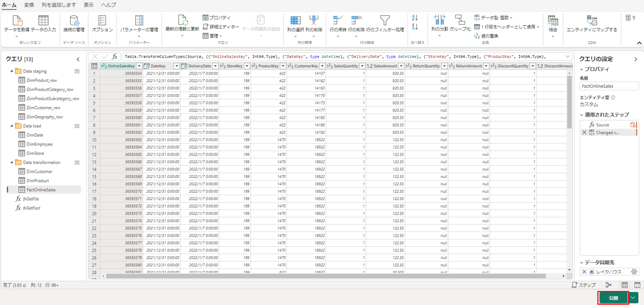Open the レイクハウス destination settings gear

(634, 272)
